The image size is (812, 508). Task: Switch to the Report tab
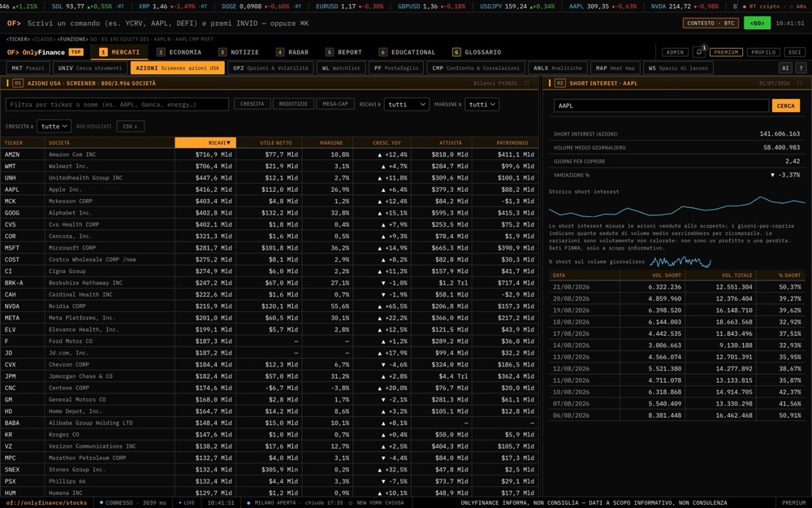343,52
